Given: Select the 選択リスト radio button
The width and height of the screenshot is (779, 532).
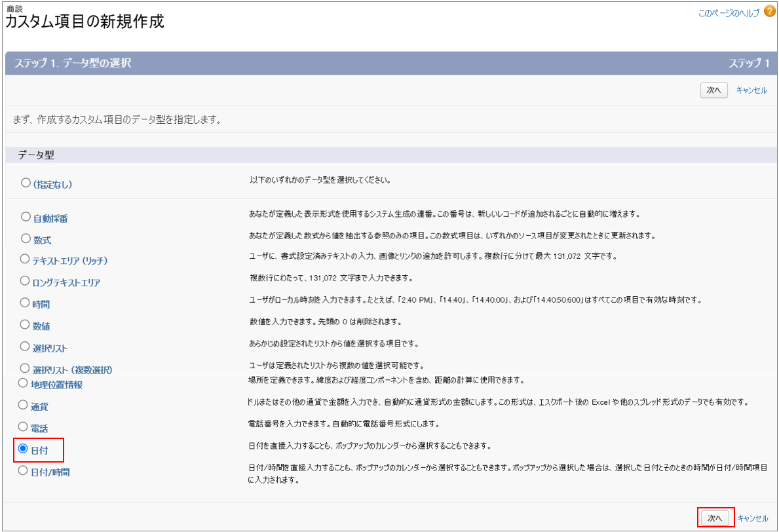Looking at the screenshot, I should coord(26,346).
